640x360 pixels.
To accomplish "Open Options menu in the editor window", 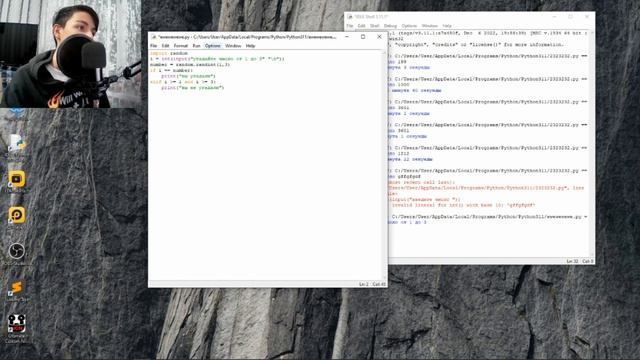I will point(213,46).
